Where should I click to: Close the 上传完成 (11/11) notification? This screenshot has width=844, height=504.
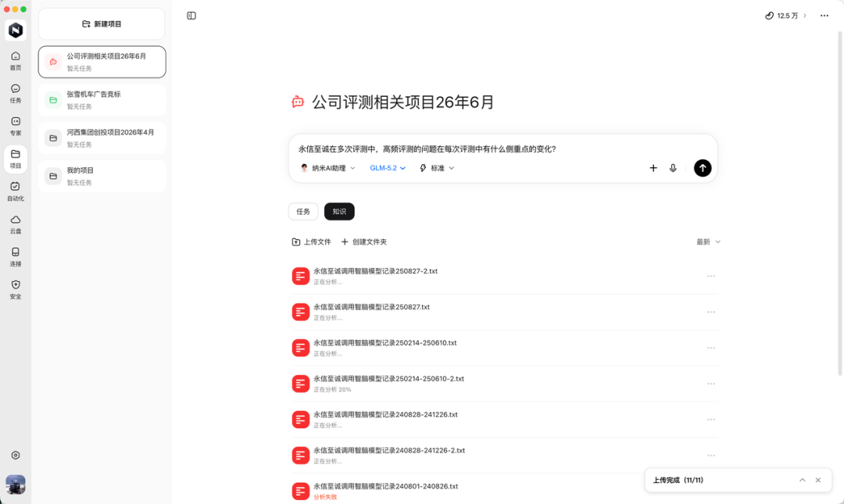click(x=817, y=480)
